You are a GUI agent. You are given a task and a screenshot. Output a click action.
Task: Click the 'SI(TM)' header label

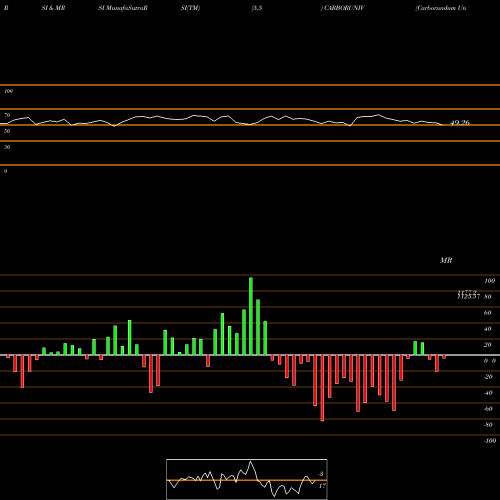tap(190, 8)
